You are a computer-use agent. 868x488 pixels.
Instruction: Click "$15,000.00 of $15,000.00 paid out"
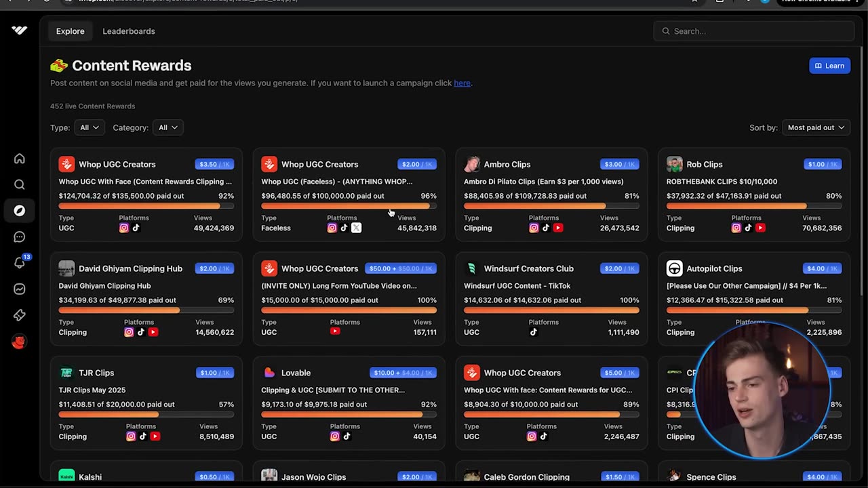[319, 300]
